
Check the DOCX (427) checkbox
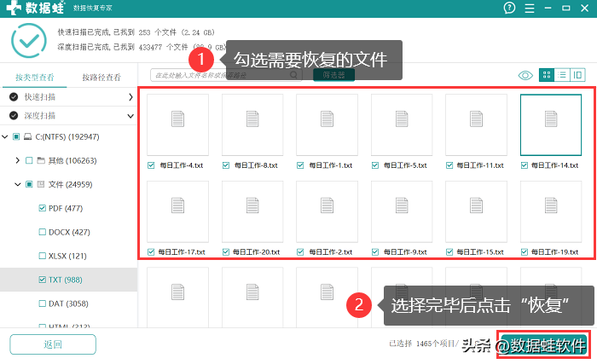[x=43, y=232]
